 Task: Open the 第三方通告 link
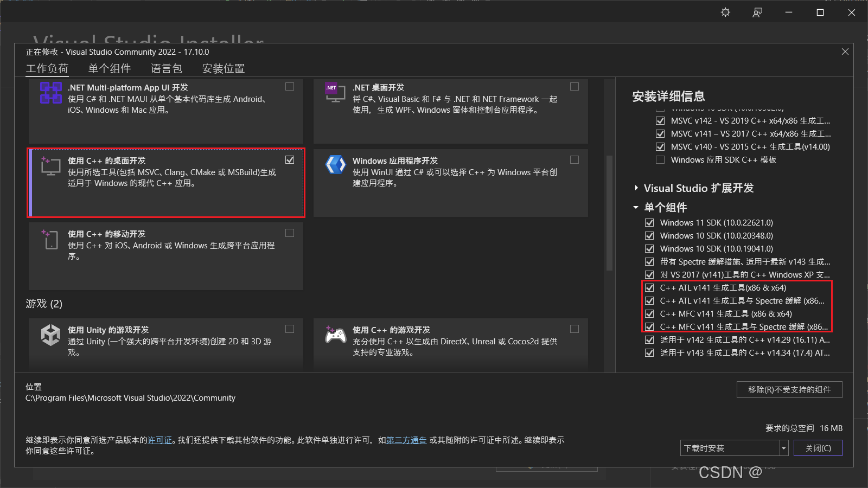coord(407,440)
